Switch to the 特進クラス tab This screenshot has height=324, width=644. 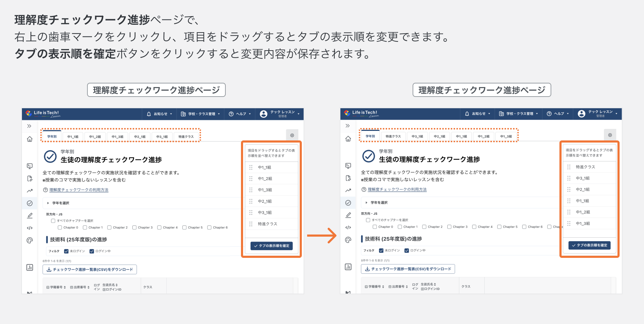pos(186,136)
